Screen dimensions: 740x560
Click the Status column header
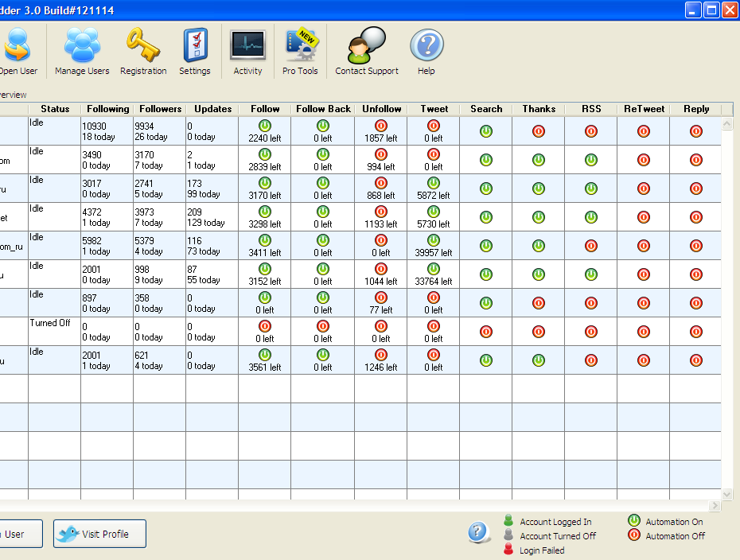point(55,109)
